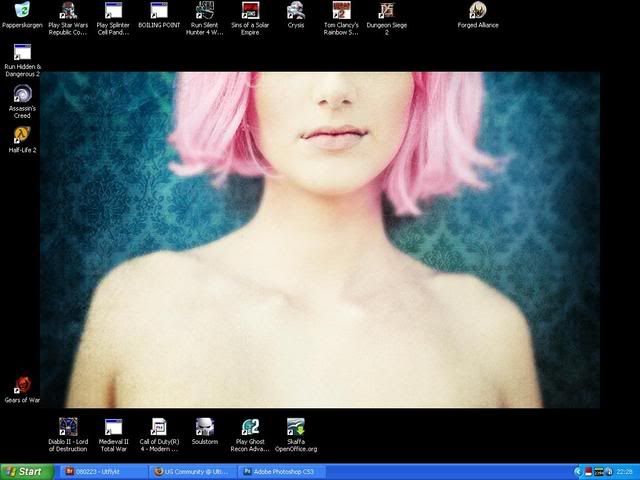Open the Windows Start menu
This screenshot has width=640, height=480.
pyautogui.click(x=27, y=472)
